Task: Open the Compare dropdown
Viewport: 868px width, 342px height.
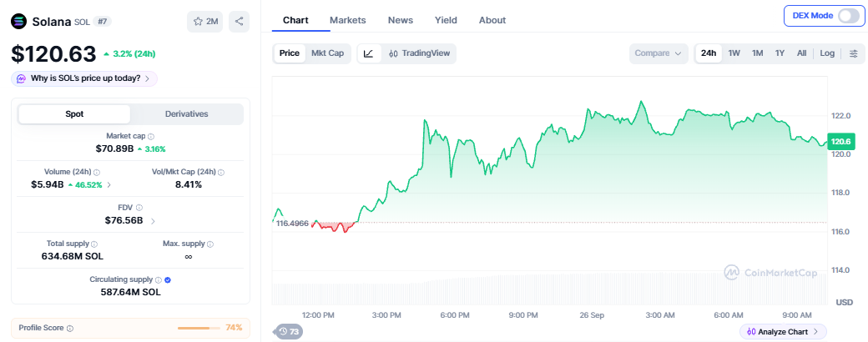Action: click(659, 53)
